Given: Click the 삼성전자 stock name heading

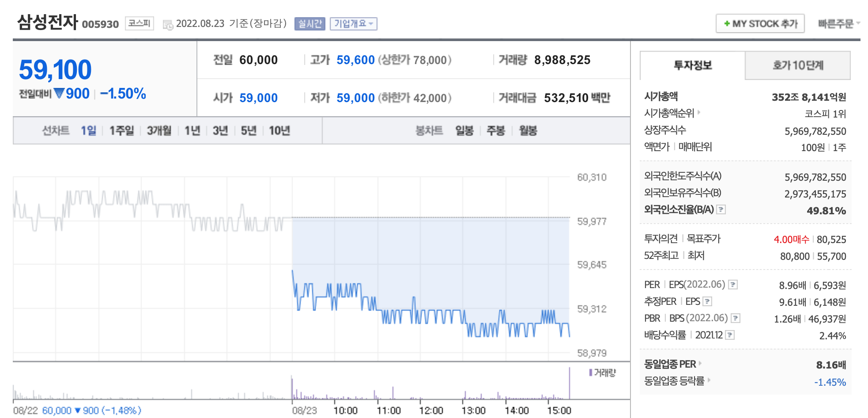Looking at the screenshot, I should 48,22.
